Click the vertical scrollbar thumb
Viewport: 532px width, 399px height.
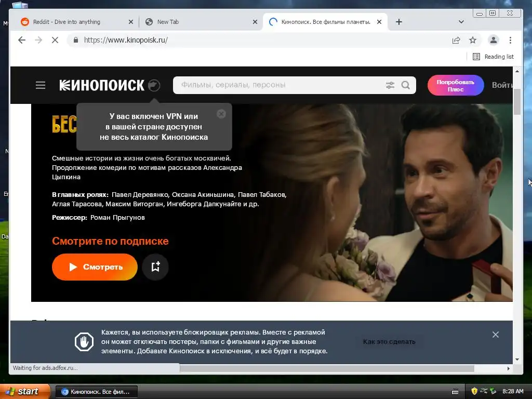click(517, 102)
